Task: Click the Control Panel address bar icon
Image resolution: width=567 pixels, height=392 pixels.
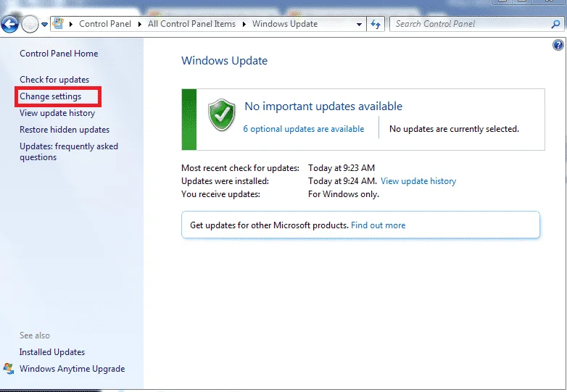Action: click(58, 24)
